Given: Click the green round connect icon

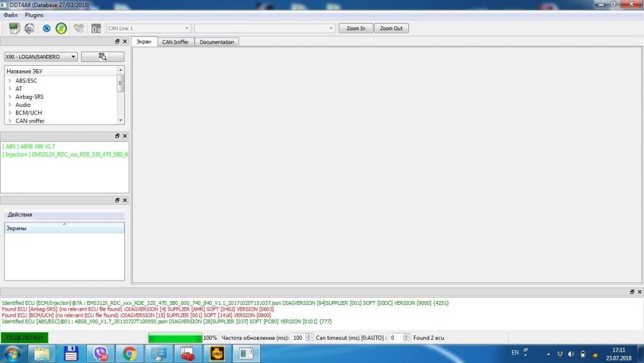Looking at the screenshot, I should coord(61,28).
